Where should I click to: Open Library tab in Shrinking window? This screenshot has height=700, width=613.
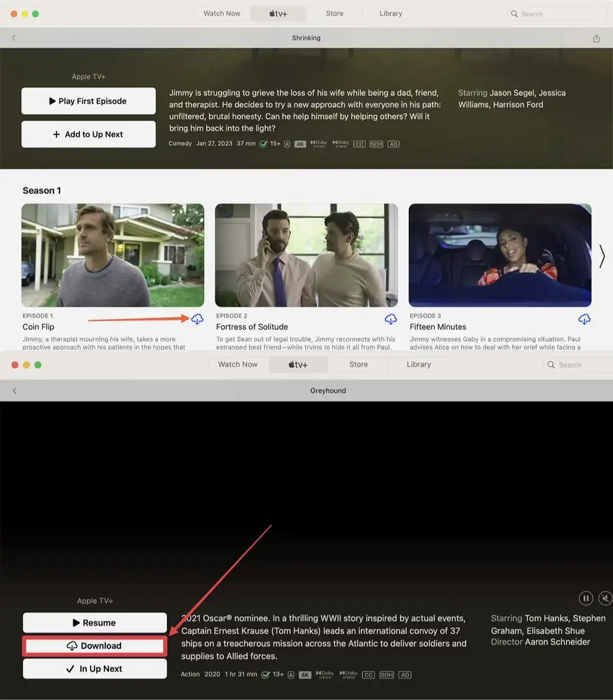point(391,13)
